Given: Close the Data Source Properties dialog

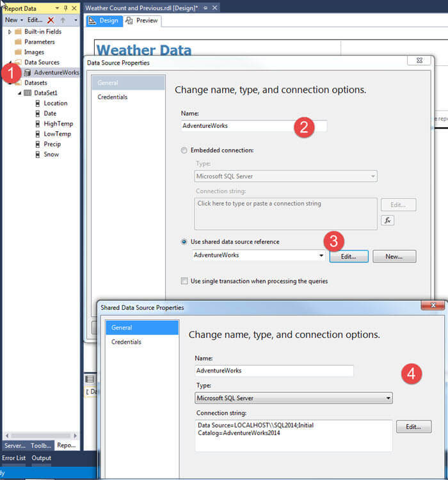Looking at the screenshot, I should tap(419, 60).
